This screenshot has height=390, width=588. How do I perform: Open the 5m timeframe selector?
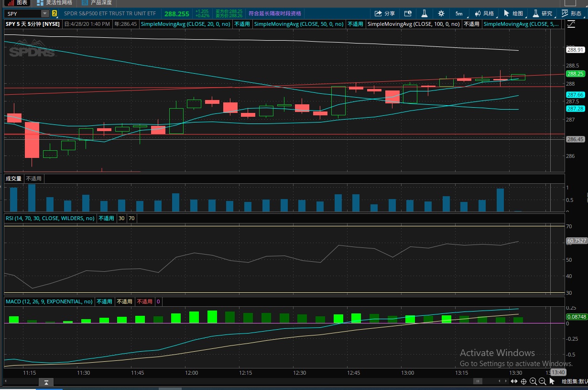pos(458,13)
